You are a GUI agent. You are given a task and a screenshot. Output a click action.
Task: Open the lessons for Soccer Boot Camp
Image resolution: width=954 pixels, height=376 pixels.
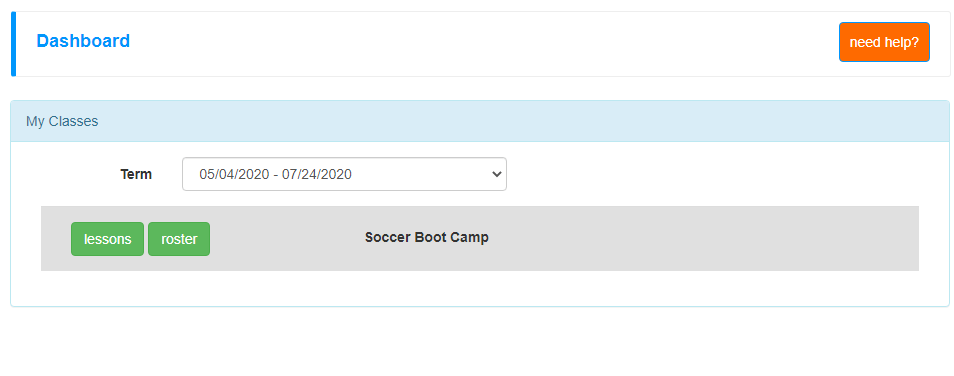pyautogui.click(x=108, y=239)
